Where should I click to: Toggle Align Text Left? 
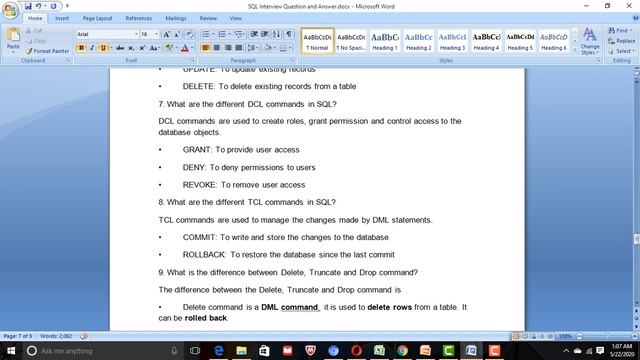(206, 48)
